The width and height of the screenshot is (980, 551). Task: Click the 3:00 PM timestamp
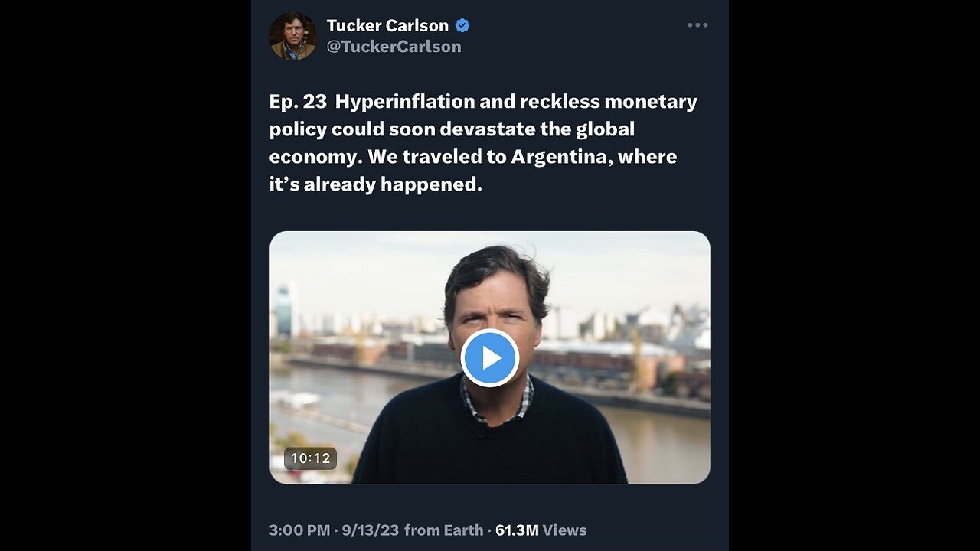point(299,530)
